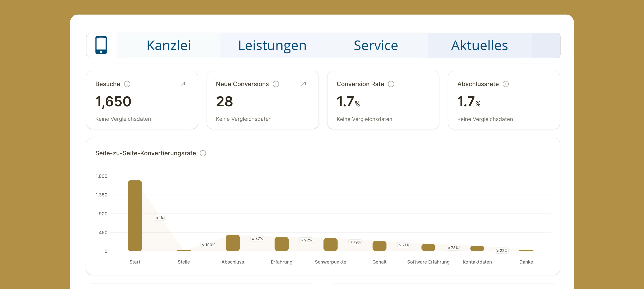644x289 pixels.
Task: Click the mobile phone icon
Action: [101, 45]
